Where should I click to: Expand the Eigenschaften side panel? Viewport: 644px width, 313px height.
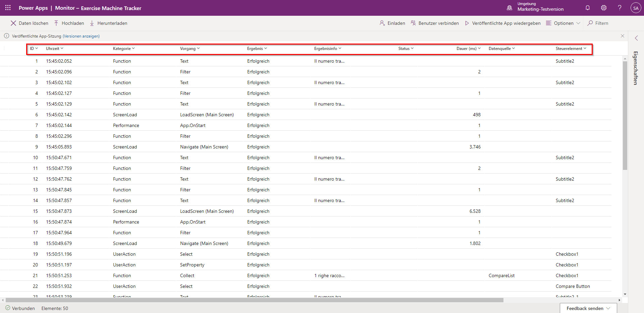pyautogui.click(x=636, y=38)
